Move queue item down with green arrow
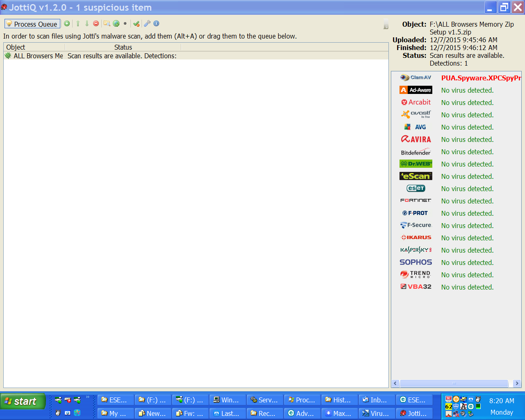This screenshot has height=420, width=525. click(87, 24)
